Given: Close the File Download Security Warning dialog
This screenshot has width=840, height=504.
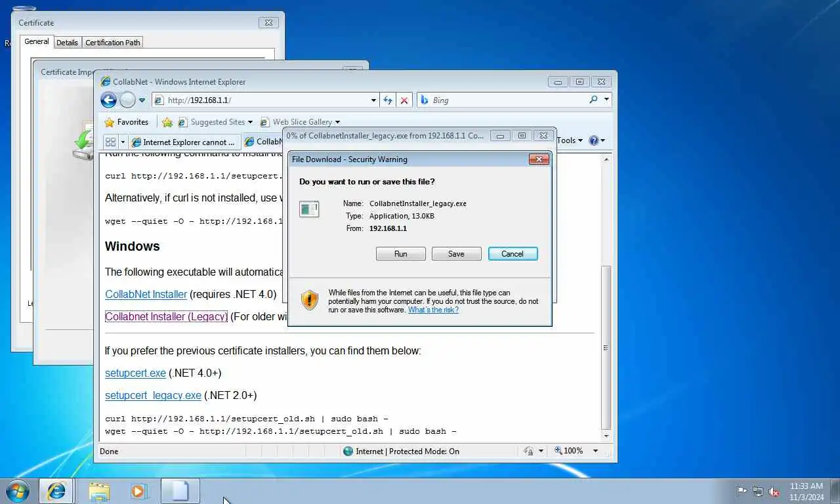Looking at the screenshot, I should click(539, 159).
